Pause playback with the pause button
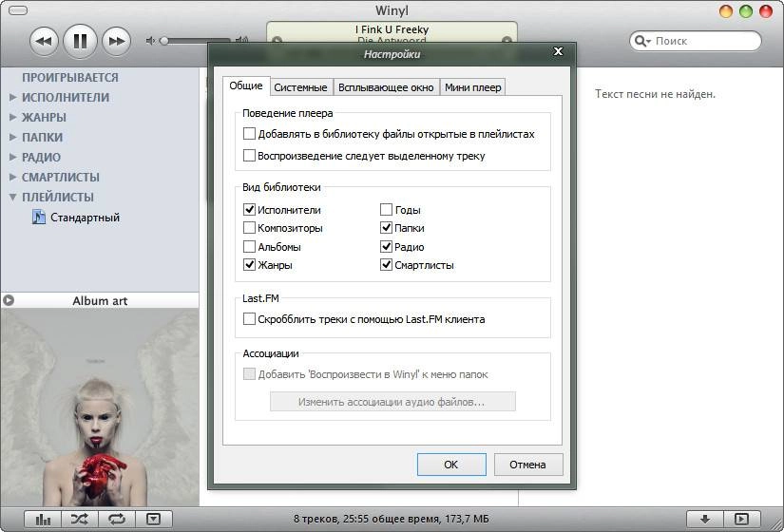This screenshot has height=532, width=784. point(80,41)
